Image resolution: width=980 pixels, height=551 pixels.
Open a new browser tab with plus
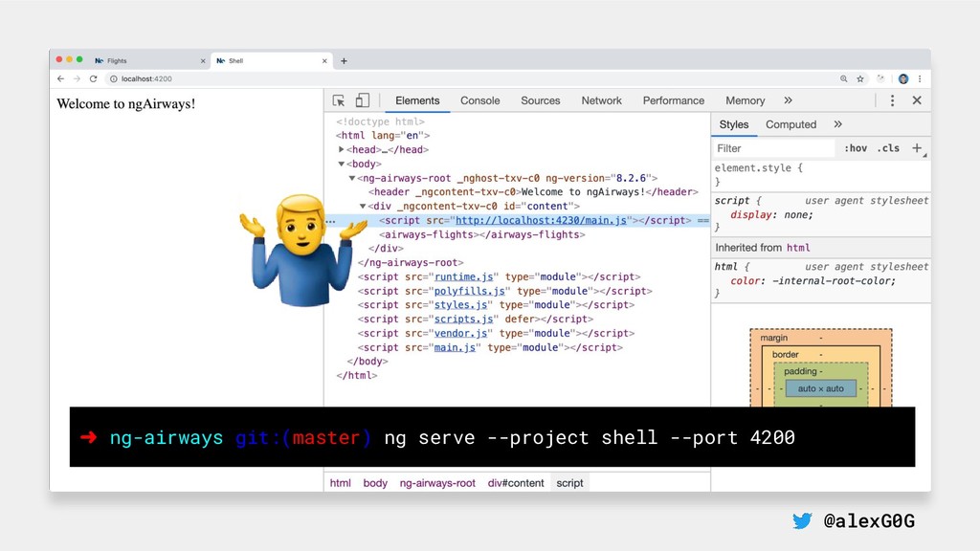coord(344,60)
